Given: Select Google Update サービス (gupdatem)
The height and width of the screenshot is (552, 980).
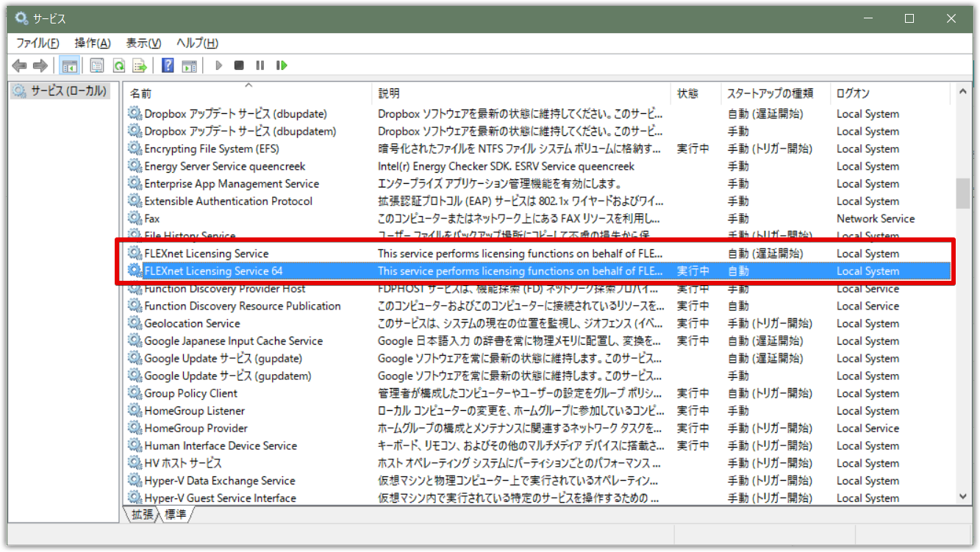Looking at the screenshot, I should coord(538,376).
